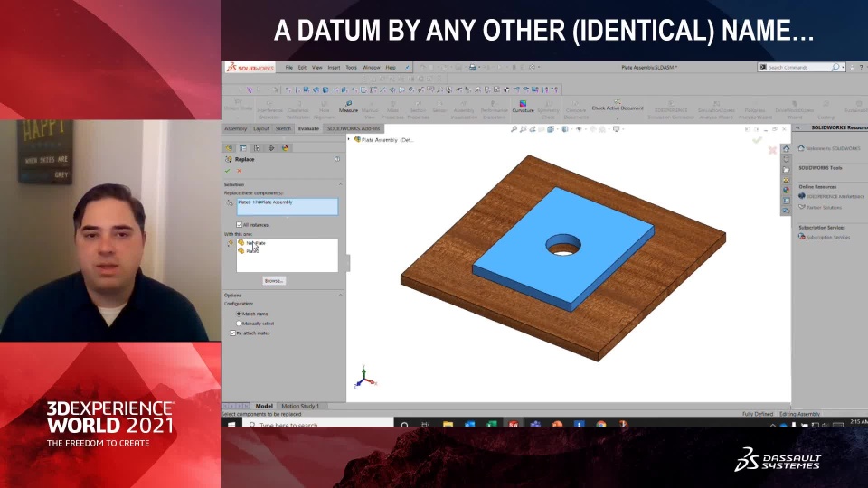This screenshot has height=488, width=868.
Task: Switch to DimXpertManager tab icon
Action: point(271,147)
